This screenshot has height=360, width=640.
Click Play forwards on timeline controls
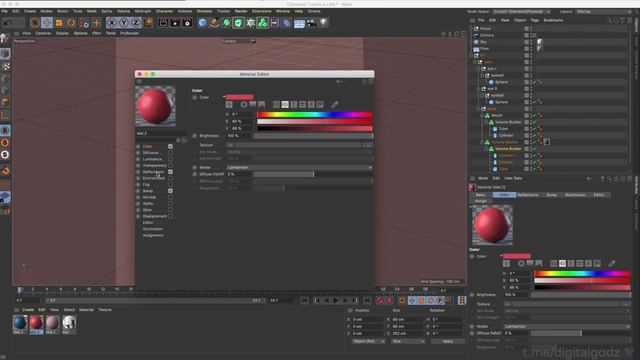[x=336, y=300]
